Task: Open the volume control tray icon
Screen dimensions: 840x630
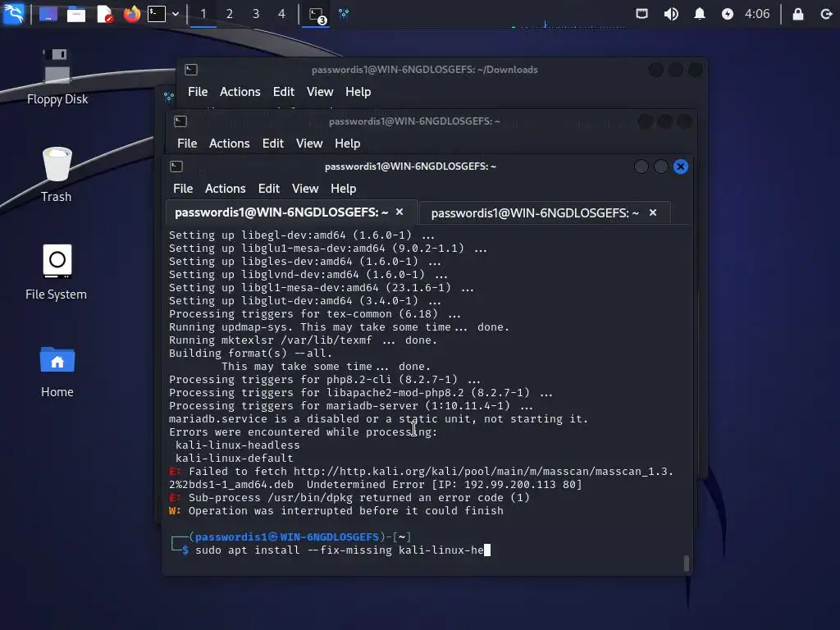Action: tap(671, 14)
